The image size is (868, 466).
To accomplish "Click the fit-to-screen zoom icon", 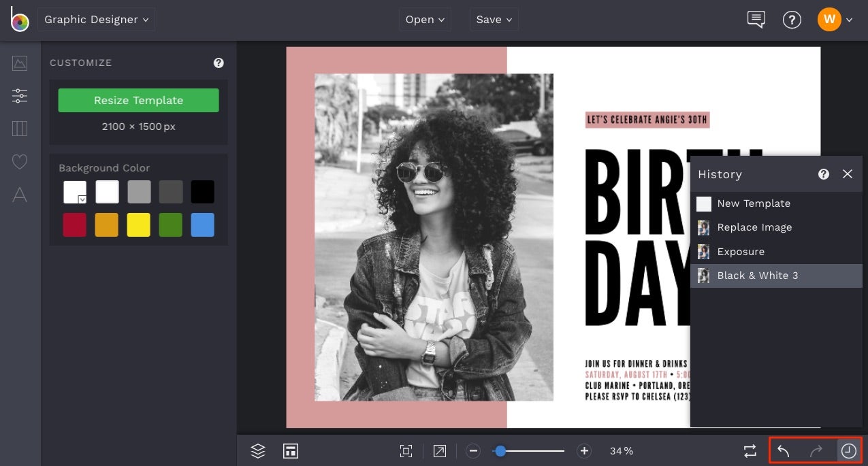I will tap(406, 450).
